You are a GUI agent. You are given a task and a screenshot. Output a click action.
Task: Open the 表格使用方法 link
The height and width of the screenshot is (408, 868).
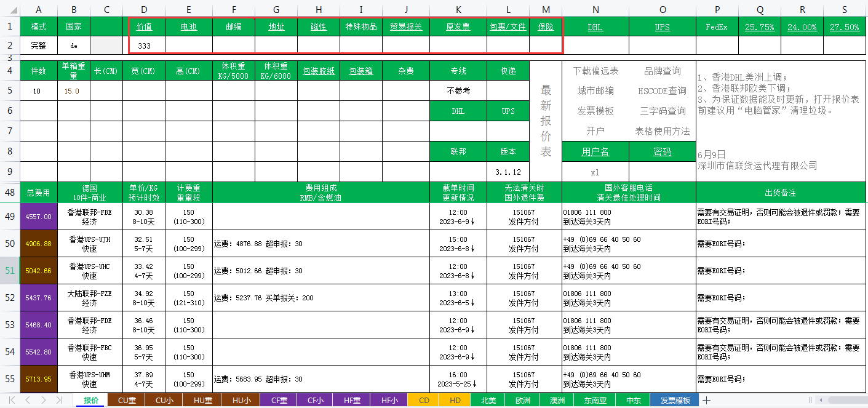[x=662, y=131]
